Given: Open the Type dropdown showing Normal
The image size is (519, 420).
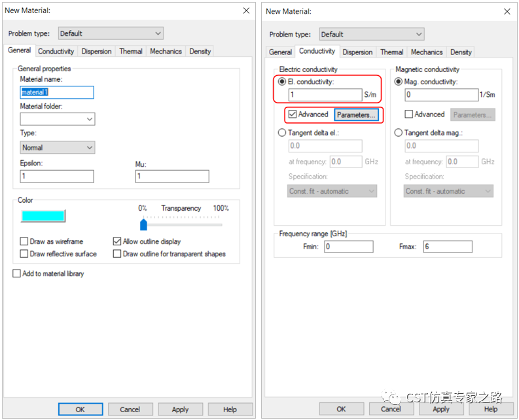Looking at the screenshot, I should tap(58, 147).
